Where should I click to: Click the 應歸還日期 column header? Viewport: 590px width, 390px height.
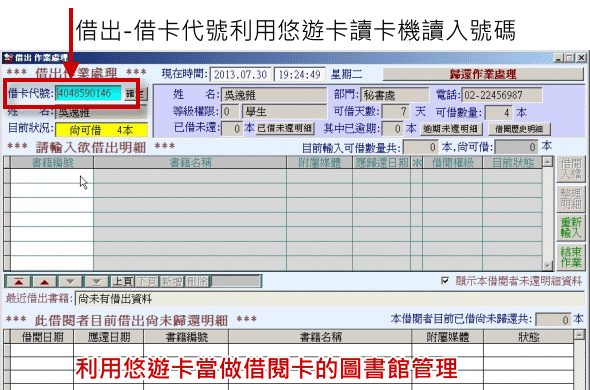(x=382, y=163)
